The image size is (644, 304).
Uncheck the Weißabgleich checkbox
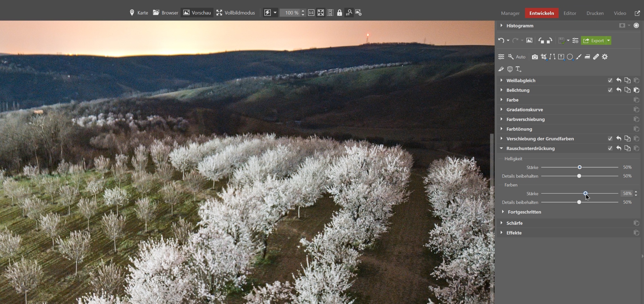click(x=610, y=80)
